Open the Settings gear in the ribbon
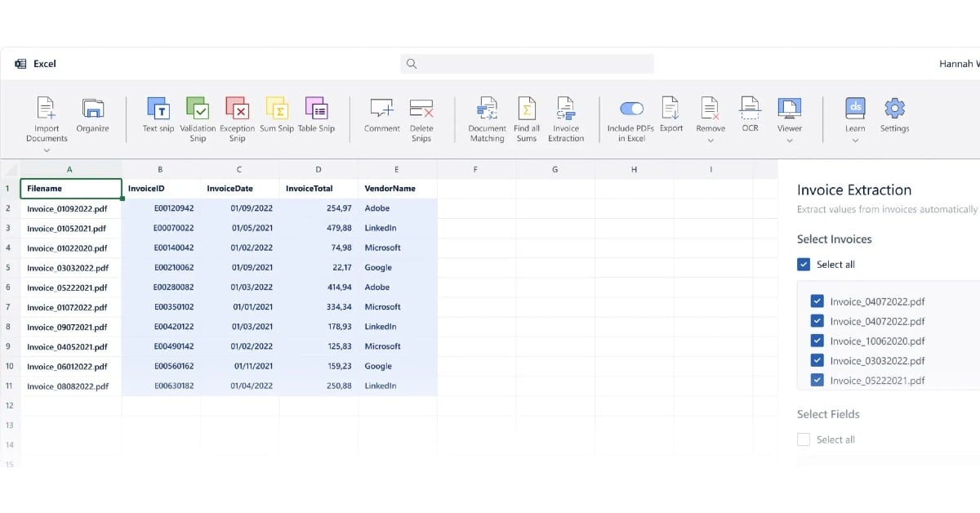 pyautogui.click(x=894, y=109)
